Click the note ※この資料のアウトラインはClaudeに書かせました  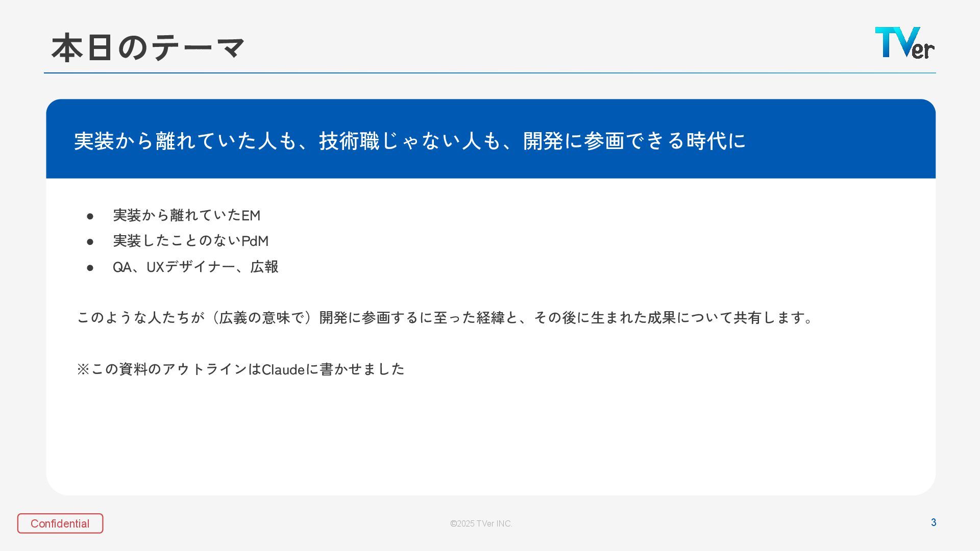pyautogui.click(x=240, y=369)
